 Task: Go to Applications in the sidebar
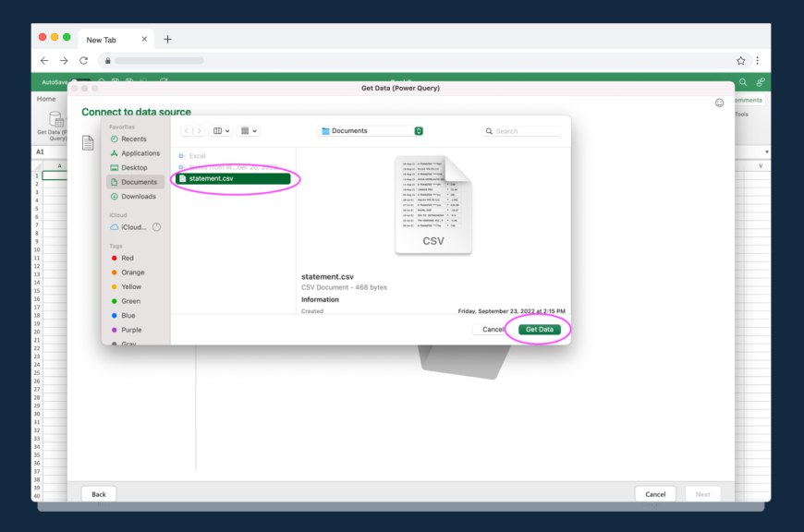(x=140, y=153)
